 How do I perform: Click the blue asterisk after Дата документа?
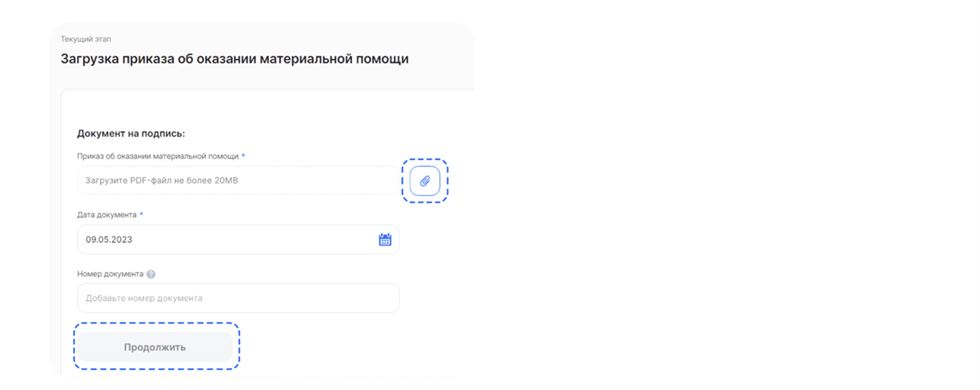(141, 214)
